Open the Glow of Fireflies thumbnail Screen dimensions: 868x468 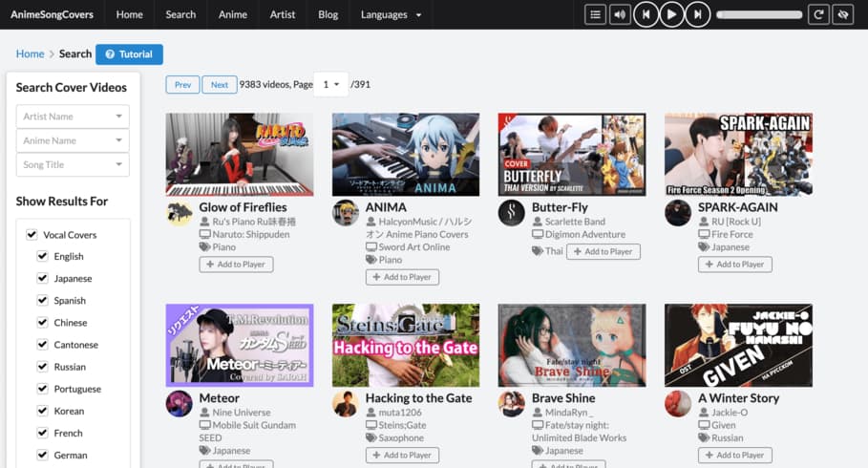tap(240, 155)
